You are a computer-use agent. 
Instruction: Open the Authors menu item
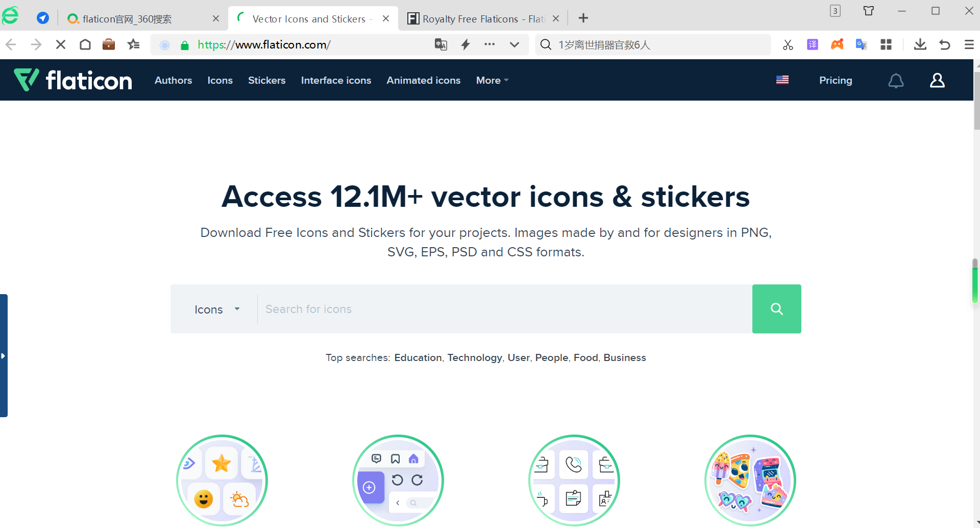pos(174,81)
